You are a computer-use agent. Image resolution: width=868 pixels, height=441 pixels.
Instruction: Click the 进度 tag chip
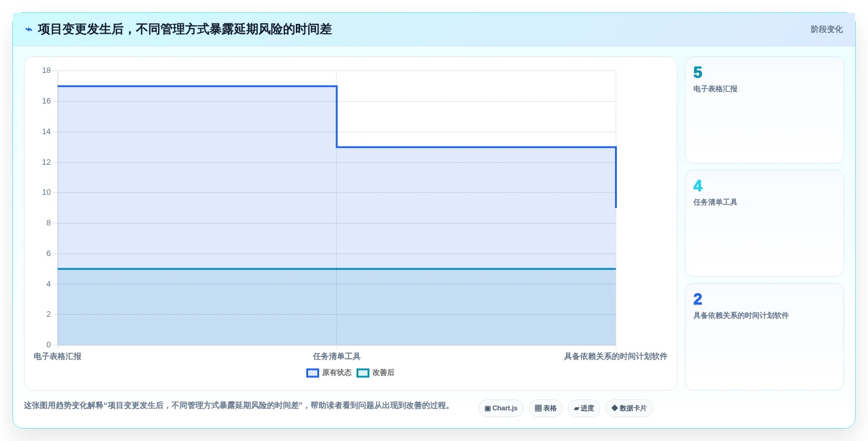point(584,409)
